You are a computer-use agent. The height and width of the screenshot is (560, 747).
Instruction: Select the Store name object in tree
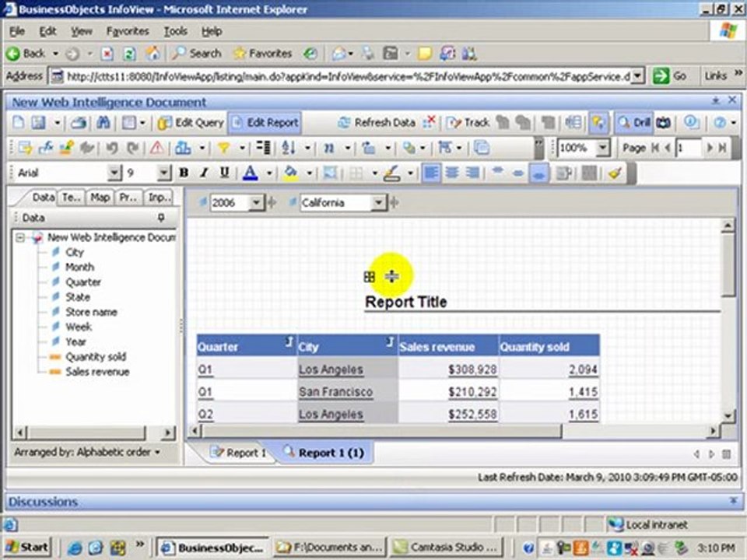91,312
